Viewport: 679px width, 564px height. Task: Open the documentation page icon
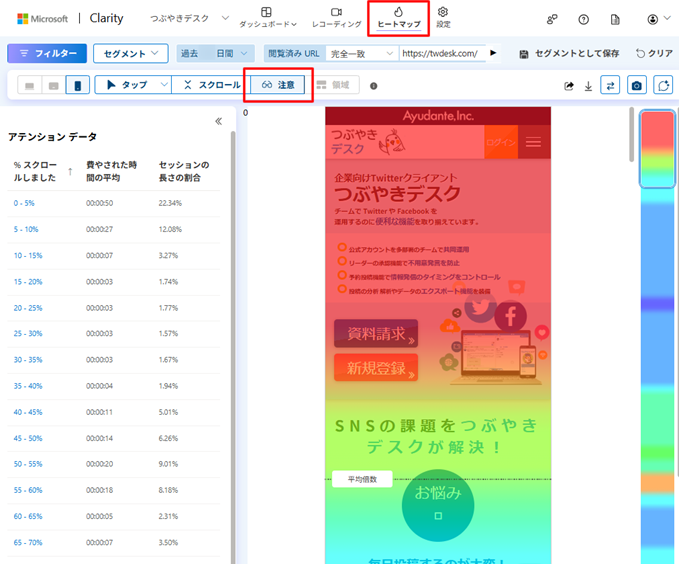(615, 19)
